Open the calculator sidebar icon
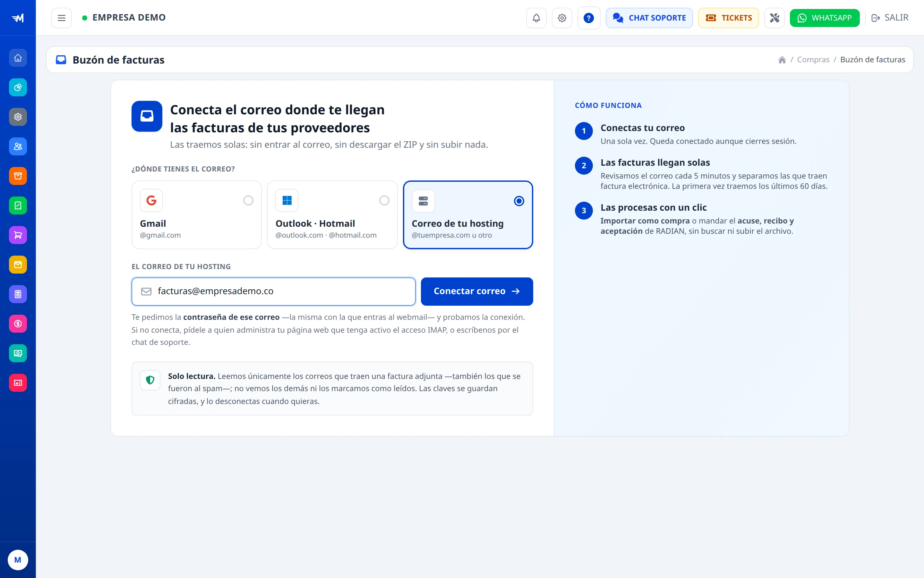Viewport: 924px width, 578px height. (x=18, y=294)
